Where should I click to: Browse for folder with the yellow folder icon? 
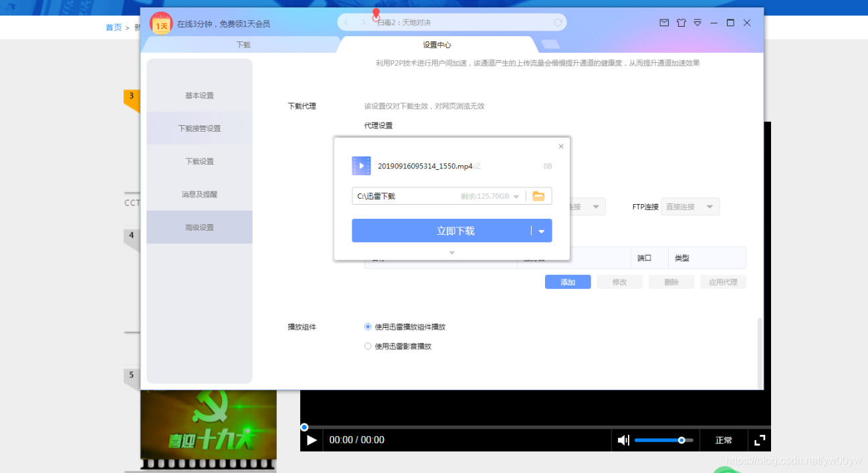(x=538, y=196)
